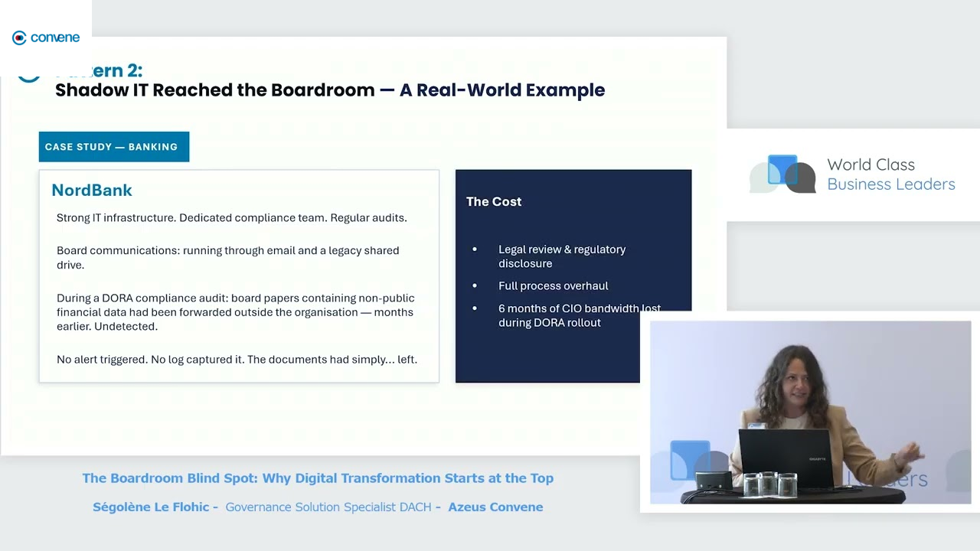Click the CIO bandwidth lost bullet item
Viewport: 980px width, 551px height.
pos(579,315)
